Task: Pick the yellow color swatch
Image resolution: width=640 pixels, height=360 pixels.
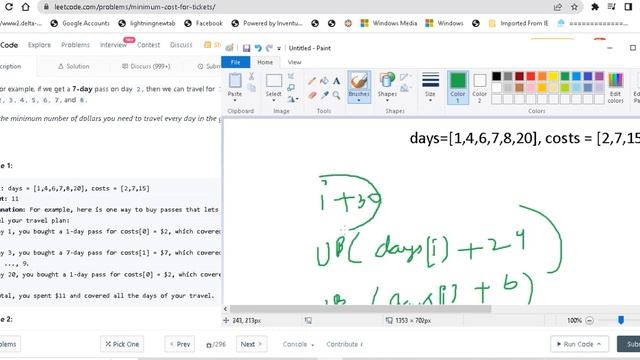Action: coord(553,76)
